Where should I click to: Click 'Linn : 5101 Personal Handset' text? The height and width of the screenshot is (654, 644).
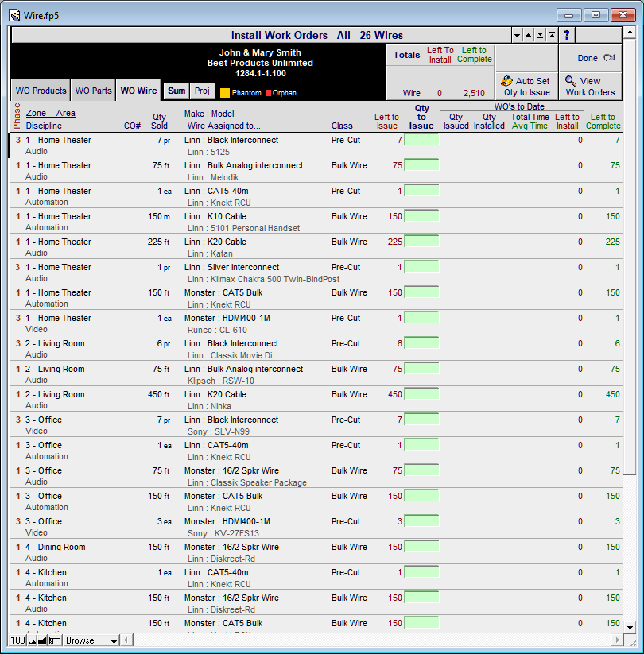[243, 228]
